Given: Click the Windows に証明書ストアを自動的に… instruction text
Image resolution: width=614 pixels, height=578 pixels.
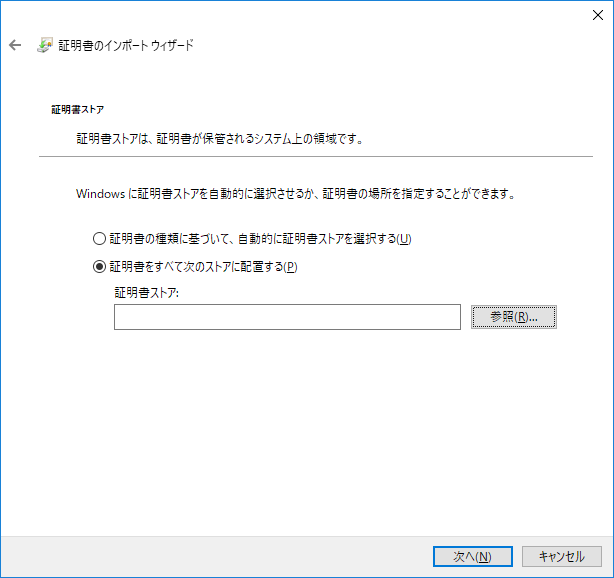Looking at the screenshot, I should tap(296, 193).
